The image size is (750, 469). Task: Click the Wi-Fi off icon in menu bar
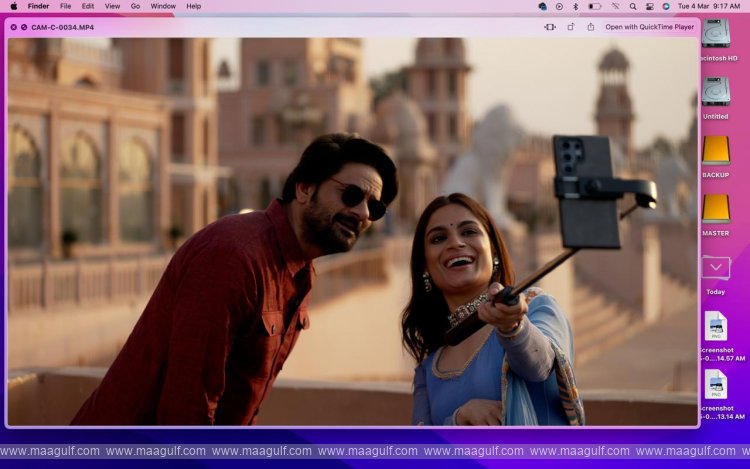(615, 6)
